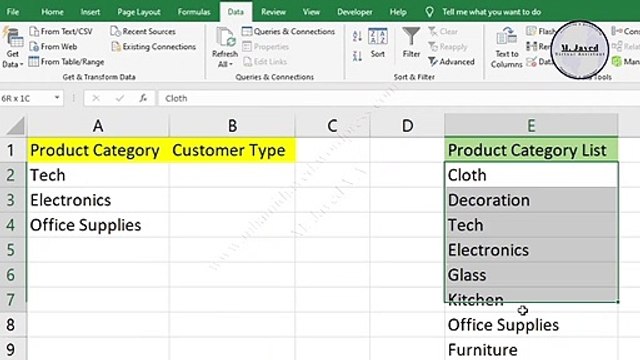The width and height of the screenshot is (640, 360).
Task: Select column C header
Action: point(332,126)
